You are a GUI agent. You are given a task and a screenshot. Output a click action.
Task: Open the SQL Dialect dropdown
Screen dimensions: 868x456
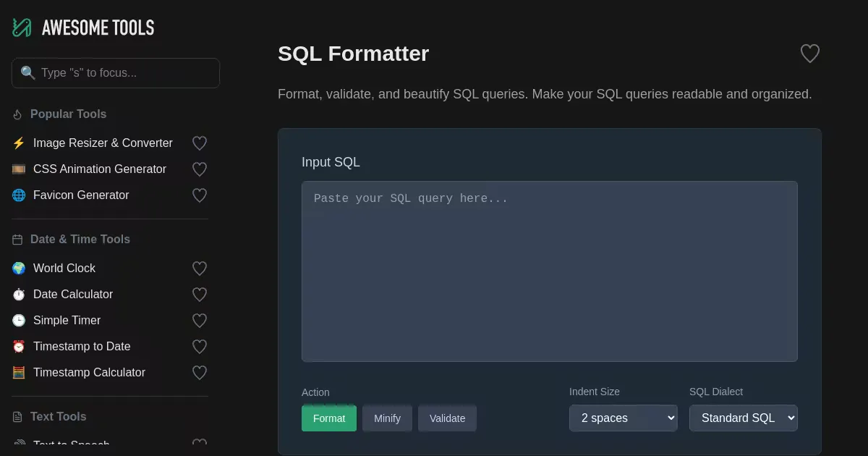click(x=743, y=418)
